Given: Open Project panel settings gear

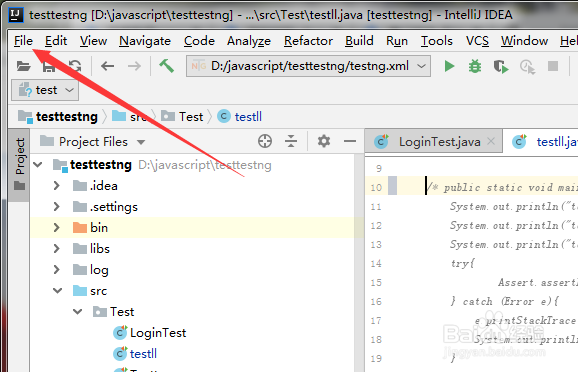Looking at the screenshot, I should 324,141.
